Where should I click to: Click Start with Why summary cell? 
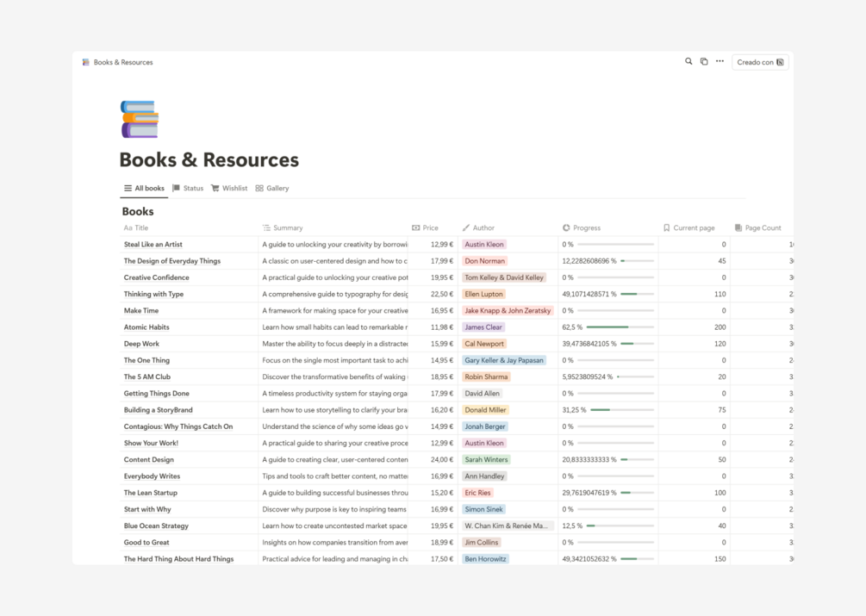click(x=334, y=509)
